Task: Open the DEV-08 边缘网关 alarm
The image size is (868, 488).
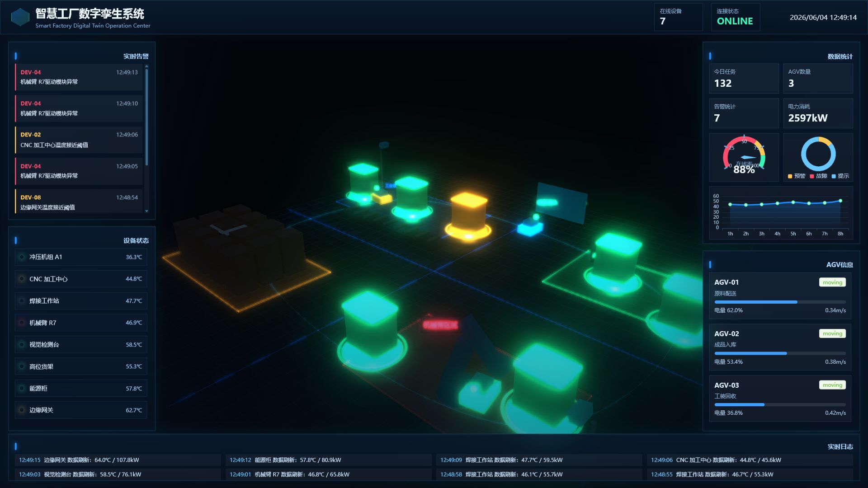Action: pos(79,202)
